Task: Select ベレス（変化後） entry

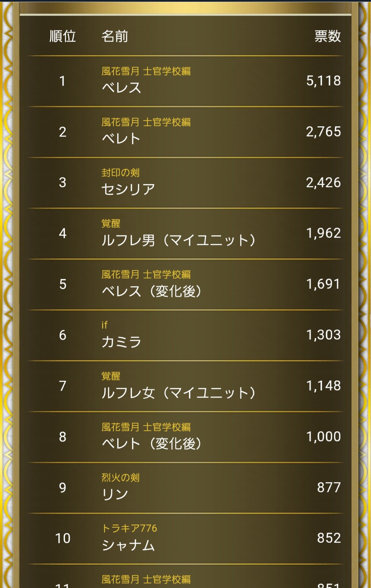Action: (x=151, y=291)
